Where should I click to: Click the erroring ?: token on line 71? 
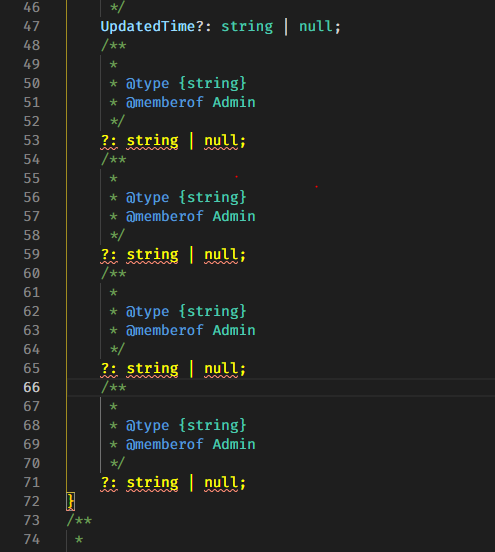tap(109, 483)
